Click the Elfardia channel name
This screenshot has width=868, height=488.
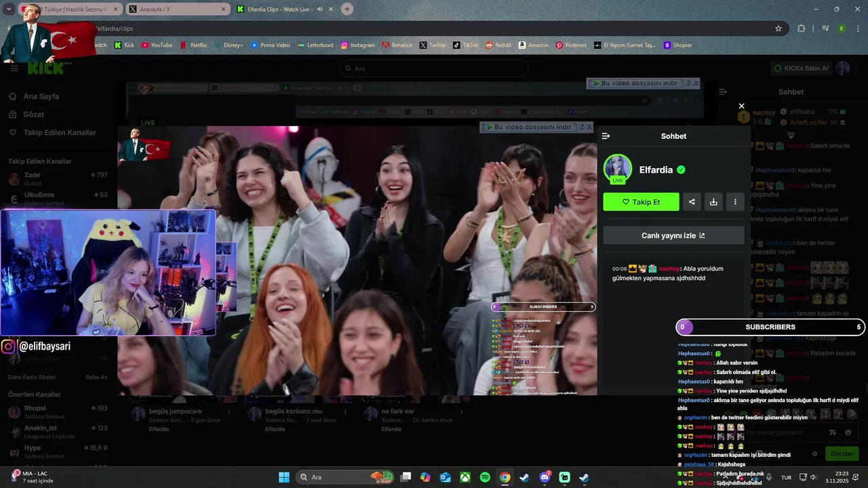click(656, 170)
